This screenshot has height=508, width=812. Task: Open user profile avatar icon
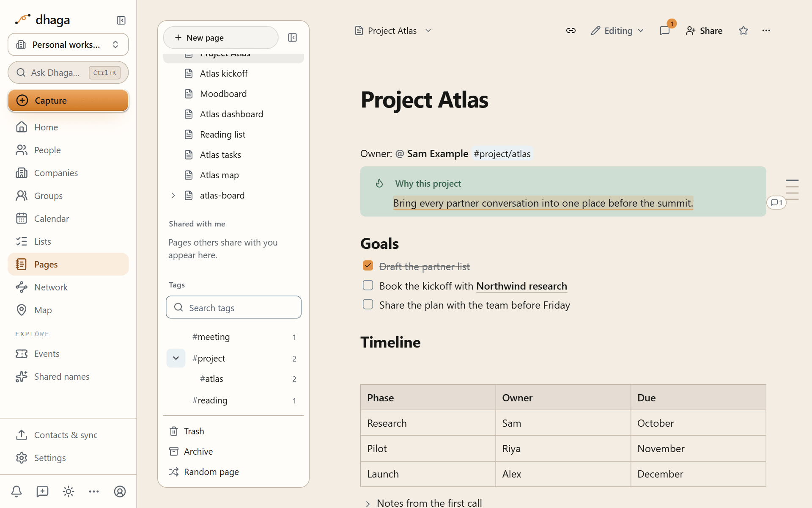(120, 491)
